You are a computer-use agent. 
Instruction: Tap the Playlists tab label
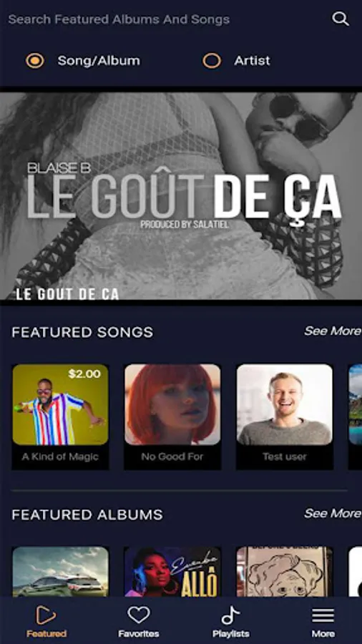(x=230, y=634)
